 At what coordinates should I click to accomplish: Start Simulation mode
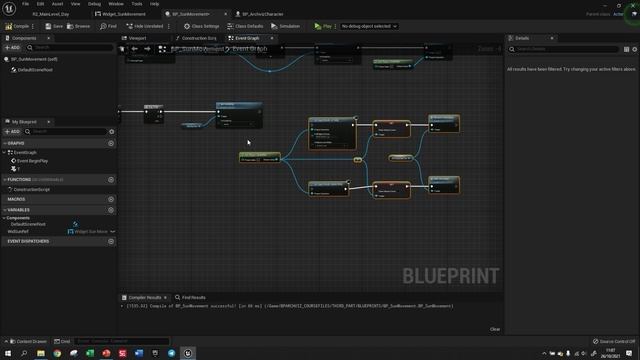pos(285,26)
